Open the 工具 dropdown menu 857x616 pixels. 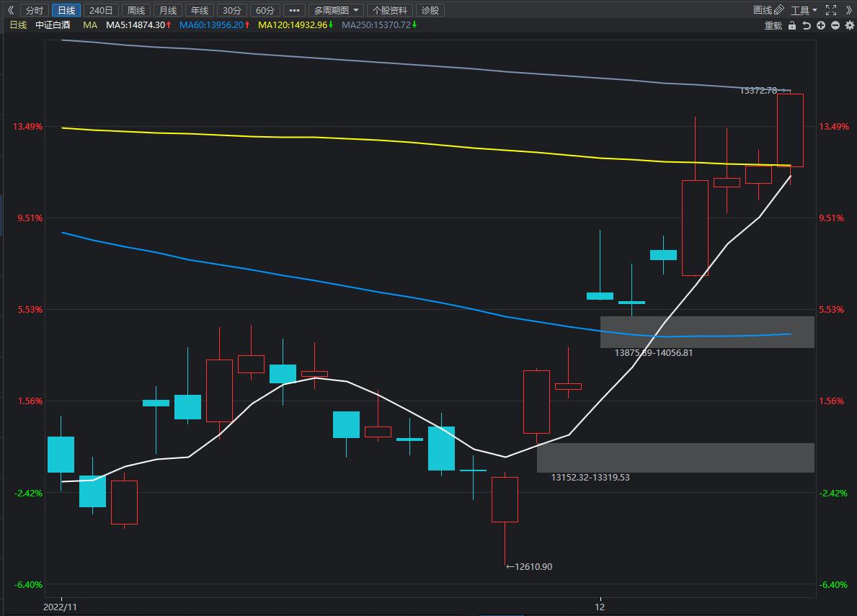tap(804, 10)
